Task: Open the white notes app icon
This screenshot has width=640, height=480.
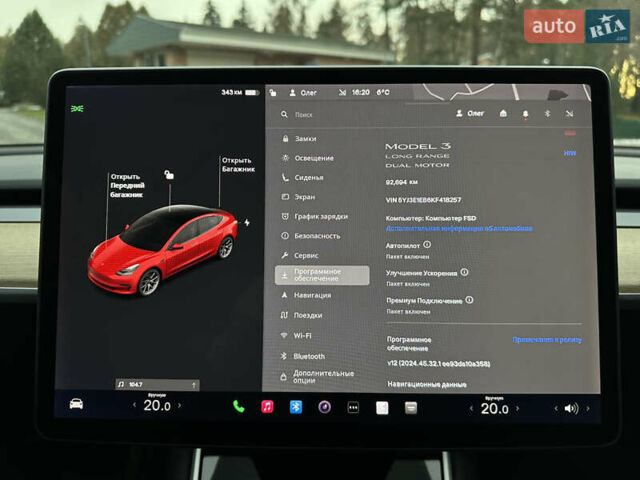Action: (x=382, y=408)
